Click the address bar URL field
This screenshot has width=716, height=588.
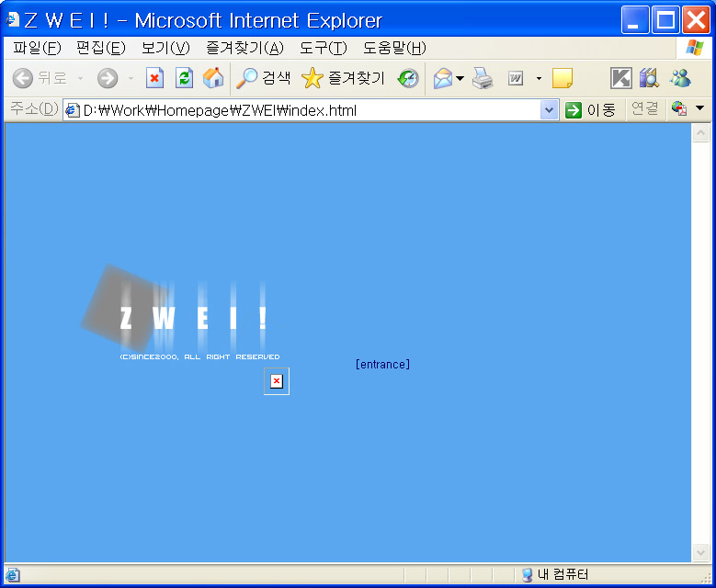coord(302,110)
